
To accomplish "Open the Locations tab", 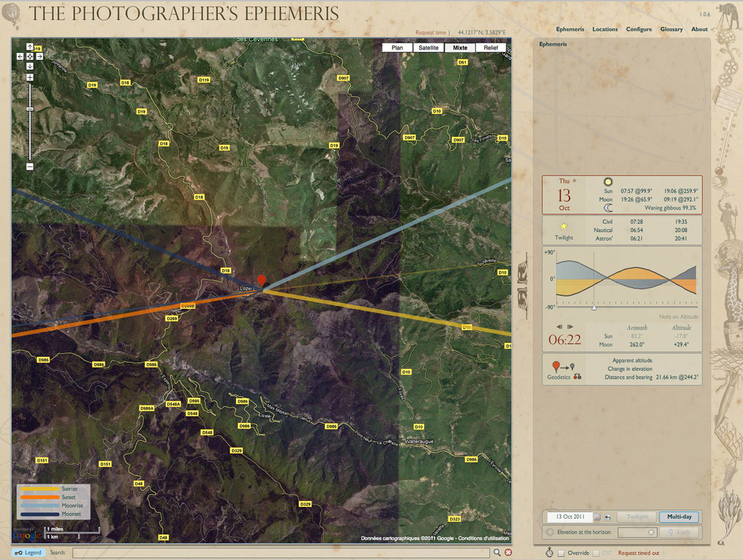I will pyautogui.click(x=605, y=29).
